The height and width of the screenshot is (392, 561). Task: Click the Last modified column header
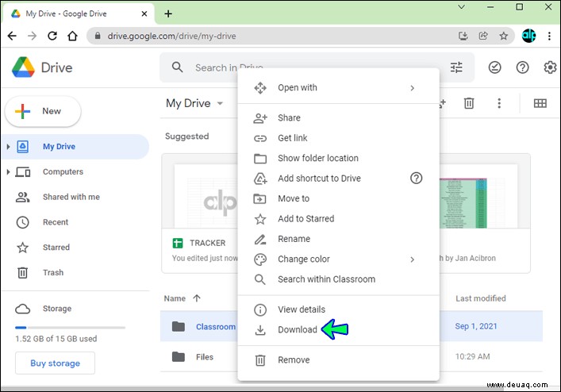pos(481,298)
